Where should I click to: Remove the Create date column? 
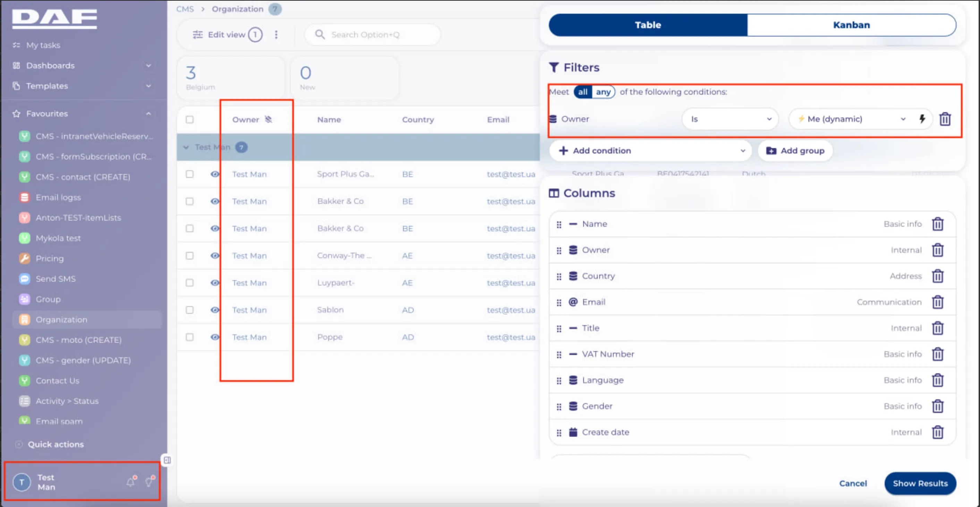938,432
